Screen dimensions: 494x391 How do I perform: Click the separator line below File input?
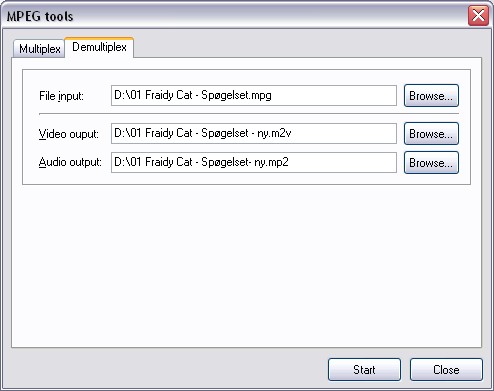[249, 114]
